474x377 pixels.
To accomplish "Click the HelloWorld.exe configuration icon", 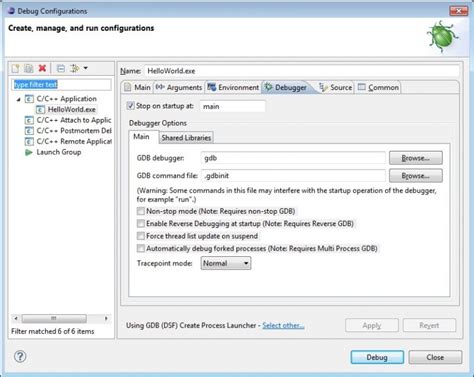I will coord(40,110).
